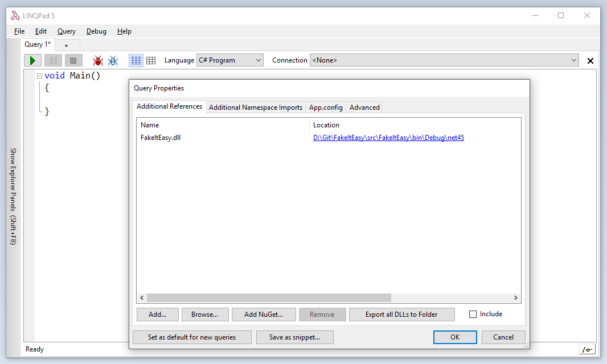Select the Additional References tab
Image resolution: width=607 pixels, height=364 pixels.
tap(169, 106)
